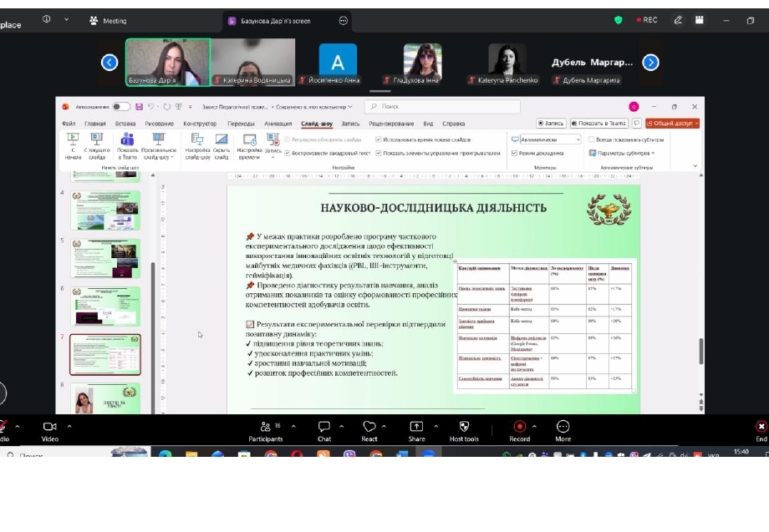
Task: Click the Показать в Teams ribbon icon
Action: coord(127,146)
